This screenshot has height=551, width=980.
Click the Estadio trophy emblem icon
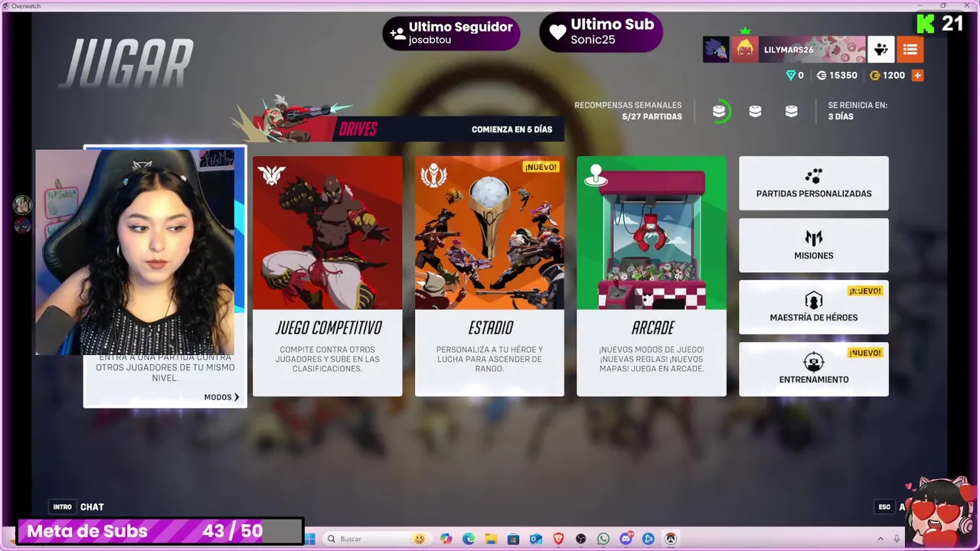click(x=433, y=175)
